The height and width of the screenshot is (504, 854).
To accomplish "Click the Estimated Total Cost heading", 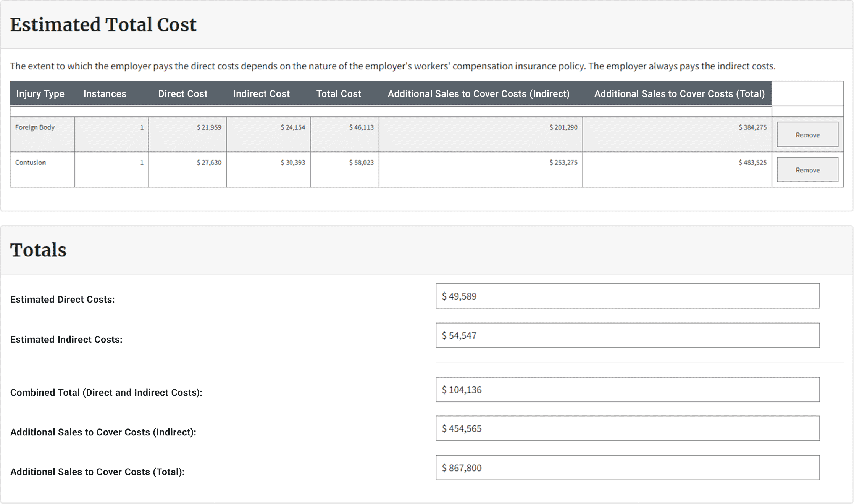I will [103, 24].
